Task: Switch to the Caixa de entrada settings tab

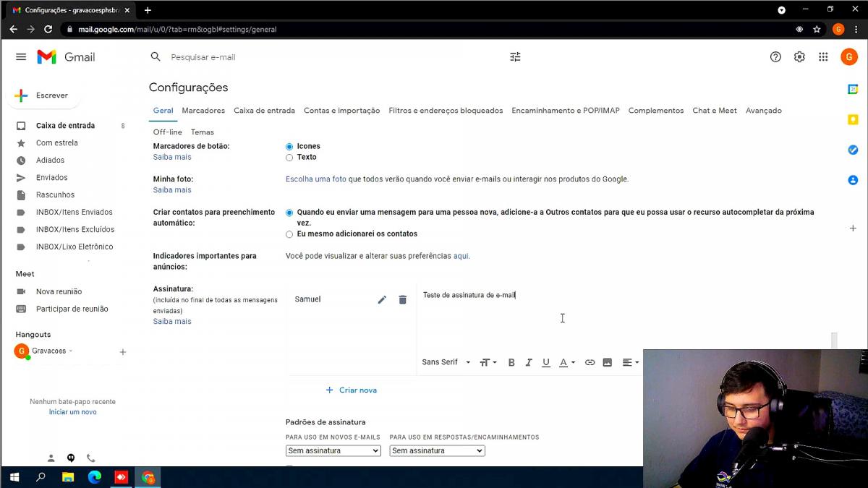Action: click(264, 111)
